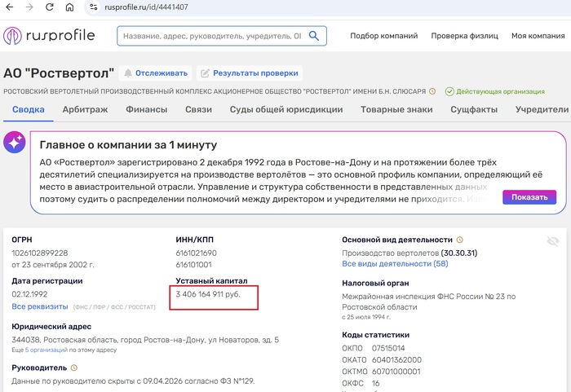This screenshot has width=571, height=392.
Task: Open the Арбитраж tab
Action: [85, 109]
